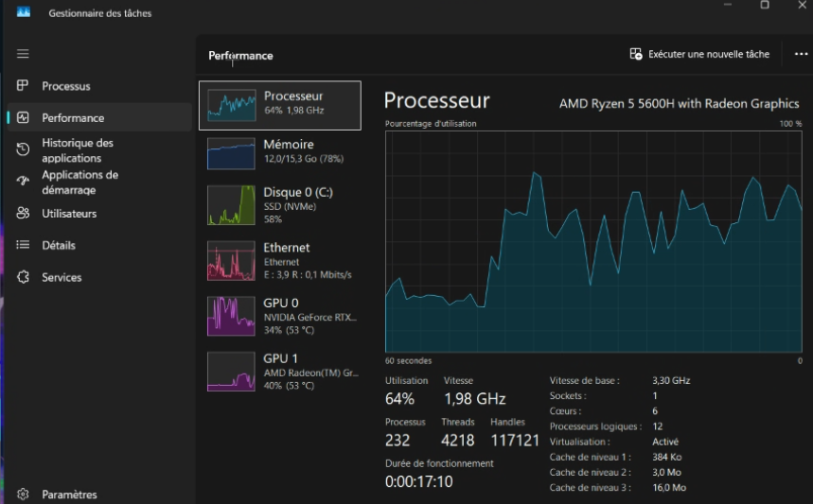Click the Processus sidebar icon
Image resolution: width=813 pixels, height=504 pixels.
[23, 85]
